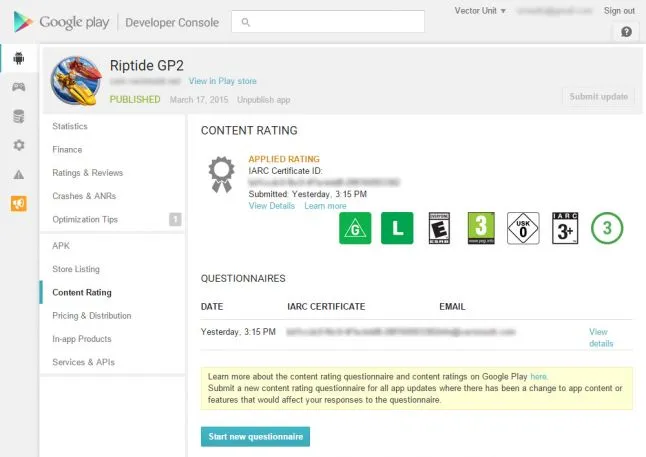Click the DATE column header
This screenshot has width=646, height=457.
click(x=212, y=307)
